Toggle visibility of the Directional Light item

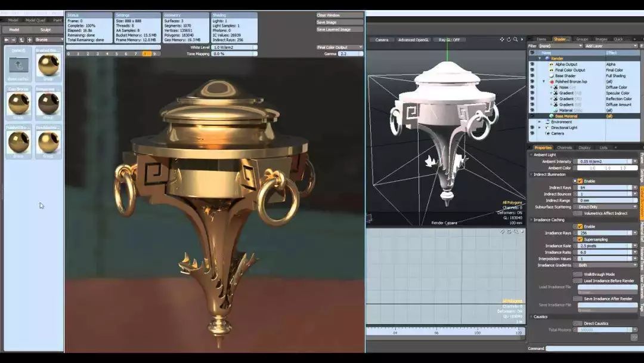click(532, 127)
